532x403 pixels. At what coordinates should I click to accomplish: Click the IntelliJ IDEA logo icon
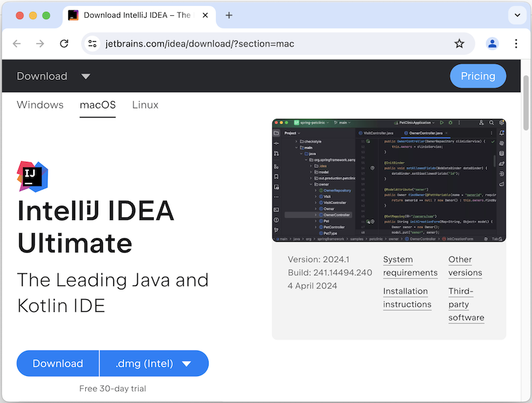pyautogui.click(x=32, y=176)
